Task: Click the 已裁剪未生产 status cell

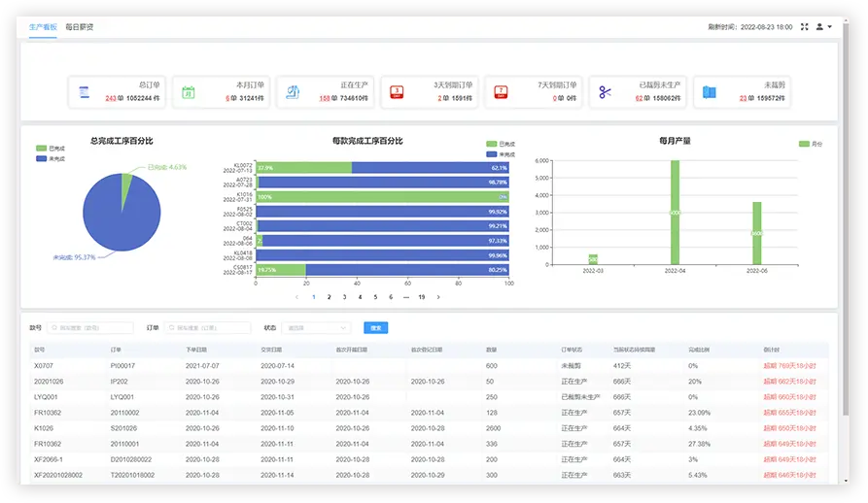Action: pyautogui.click(x=580, y=397)
